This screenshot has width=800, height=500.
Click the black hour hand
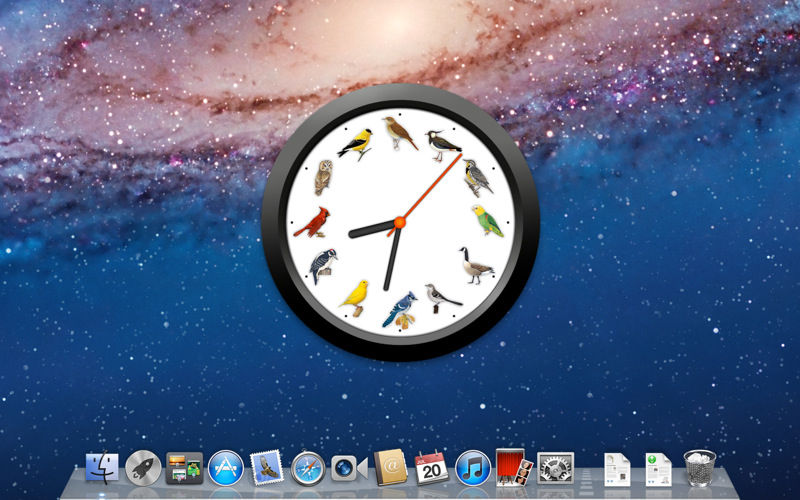(371, 230)
